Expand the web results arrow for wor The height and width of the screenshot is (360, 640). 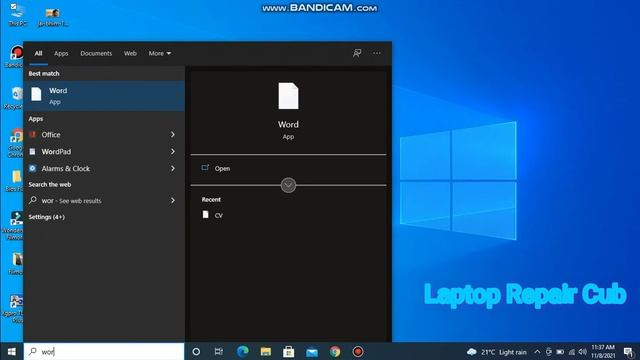(x=173, y=200)
